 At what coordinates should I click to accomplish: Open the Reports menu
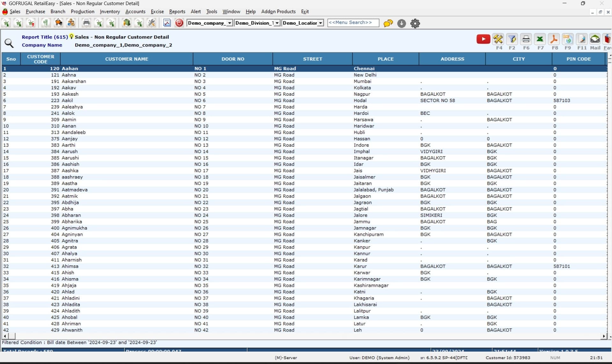pos(177,11)
